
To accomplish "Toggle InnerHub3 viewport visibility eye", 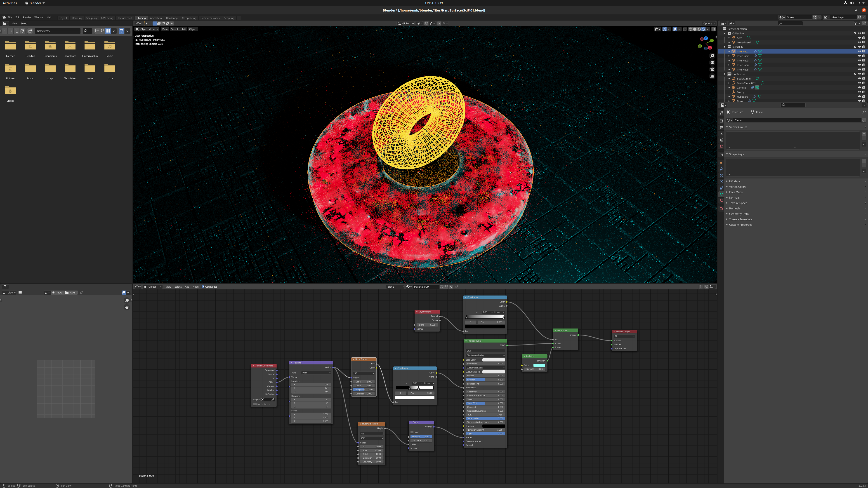I will pyautogui.click(x=859, y=61).
